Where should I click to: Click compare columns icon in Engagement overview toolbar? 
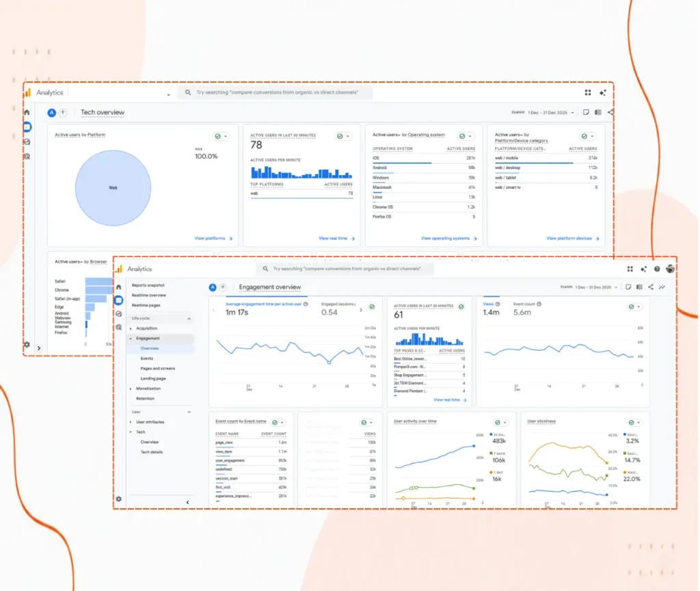click(x=639, y=287)
